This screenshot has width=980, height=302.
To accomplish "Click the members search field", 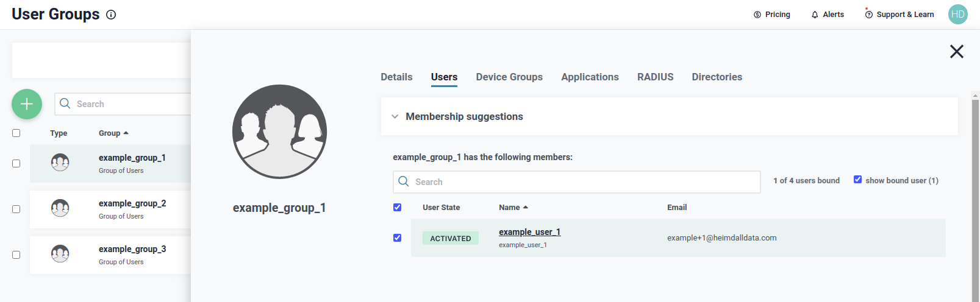I will (576, 182).
